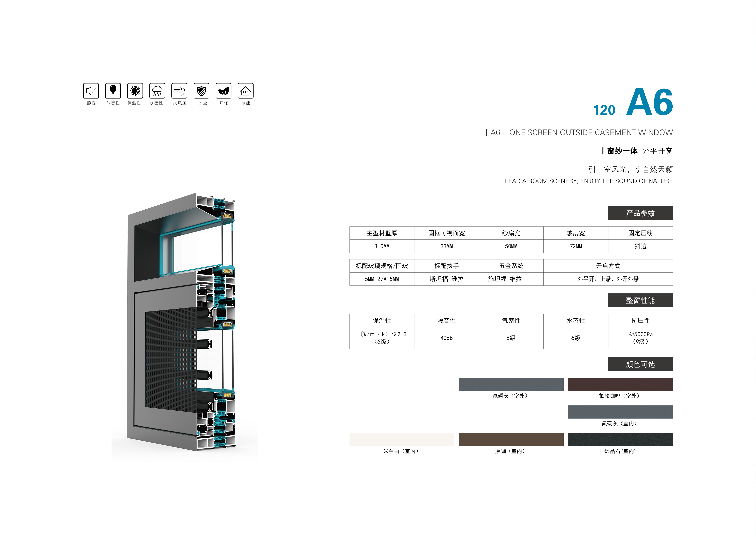The image size is (756, 537).
Task: Click the mute speaker 静音 icon
Action: pyautogui.click(x=91, y=91)
